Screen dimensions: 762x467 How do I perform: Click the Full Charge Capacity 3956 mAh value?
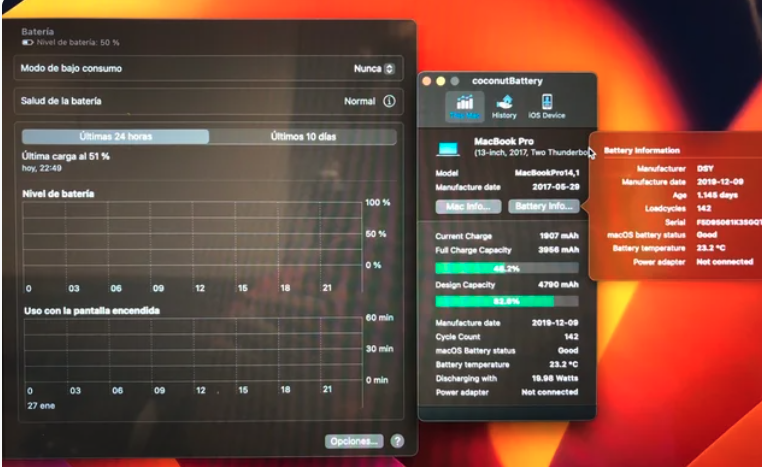click(558, 250)
